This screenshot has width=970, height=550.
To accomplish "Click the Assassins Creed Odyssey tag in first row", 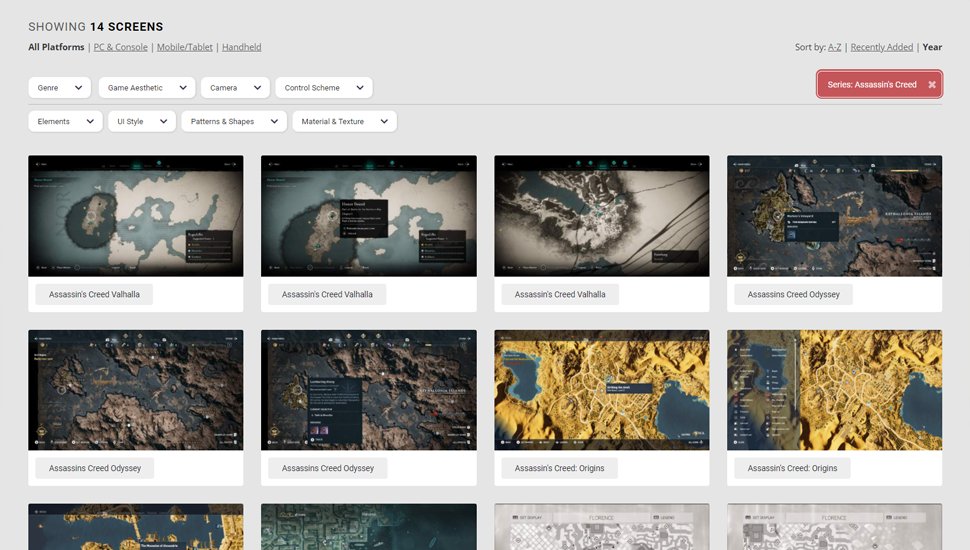I will coord(793,294).
